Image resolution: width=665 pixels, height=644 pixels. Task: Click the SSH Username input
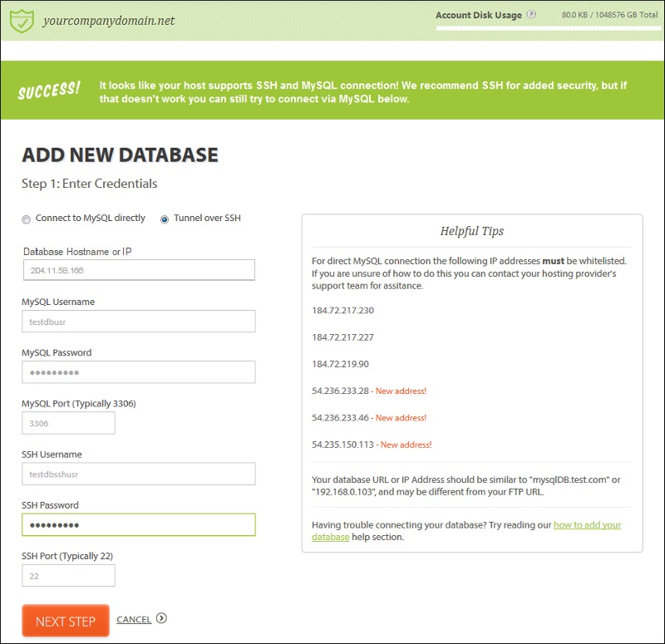click(x=138, y=474)
